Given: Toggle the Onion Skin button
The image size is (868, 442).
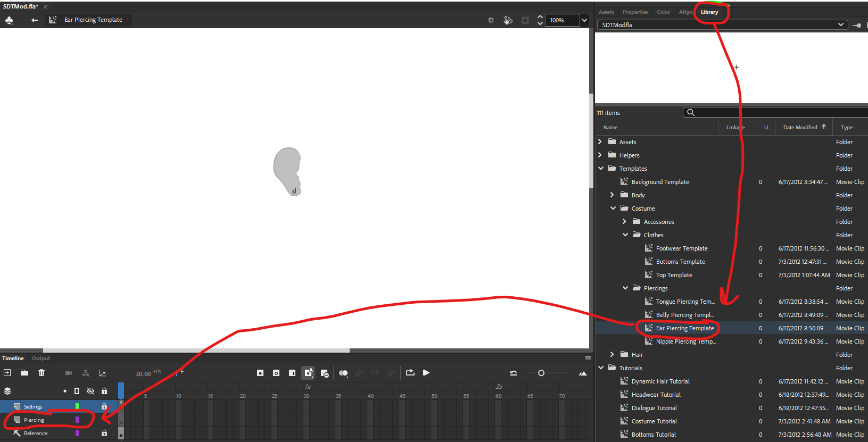Looking at the screenshot, I should point(343,373).
